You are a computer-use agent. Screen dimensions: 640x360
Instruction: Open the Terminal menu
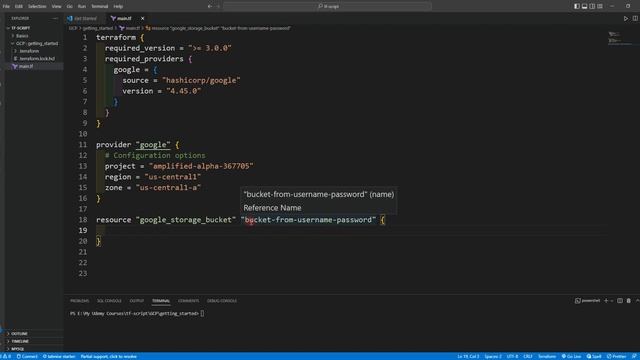(x=100, y=6)
